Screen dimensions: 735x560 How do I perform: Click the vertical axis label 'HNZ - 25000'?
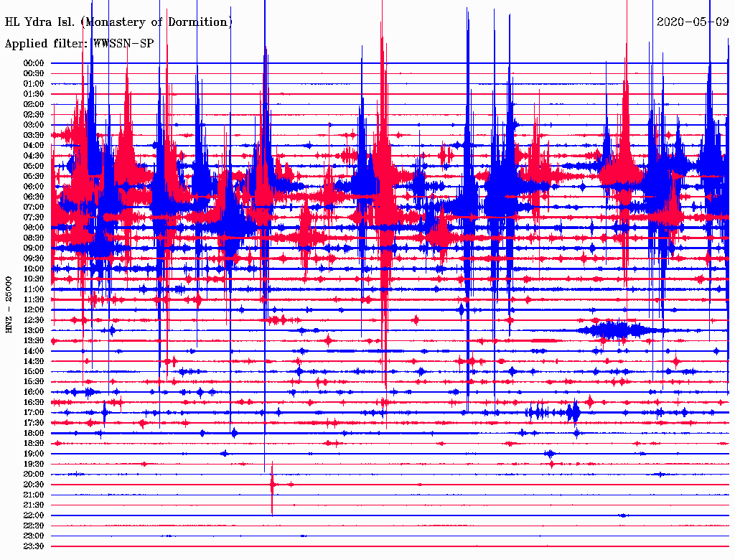click(x=9, y=305)
